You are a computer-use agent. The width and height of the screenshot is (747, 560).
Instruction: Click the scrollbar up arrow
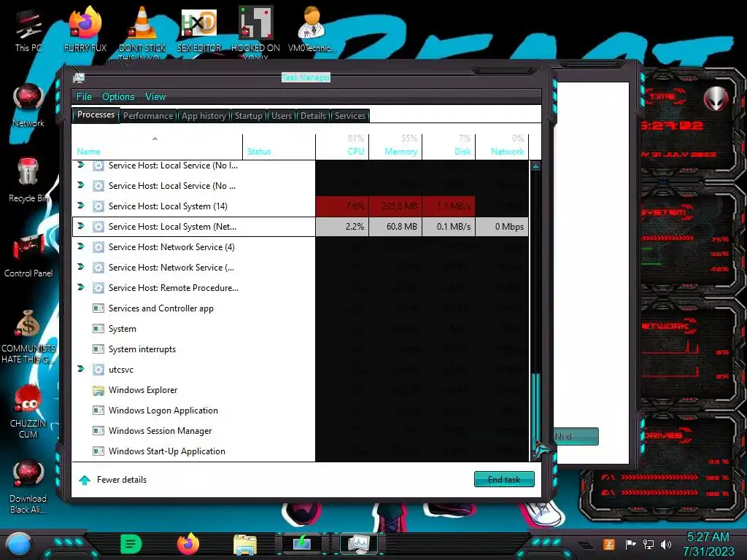pyautogui.click(x=536, y=166)
